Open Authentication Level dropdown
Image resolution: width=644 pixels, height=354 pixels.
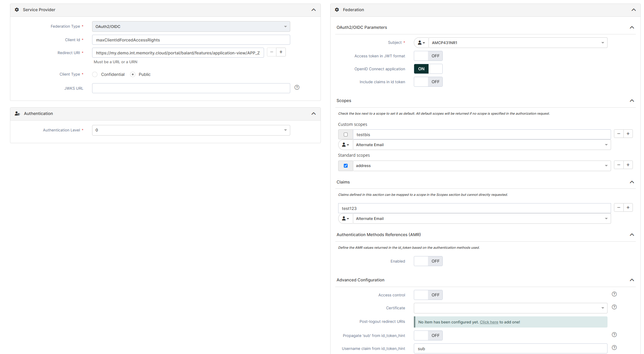[191, 130]
